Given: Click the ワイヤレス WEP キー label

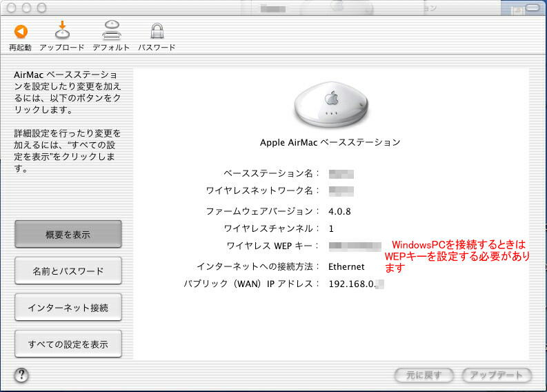Looking at the screenshot, I should 272,246.
